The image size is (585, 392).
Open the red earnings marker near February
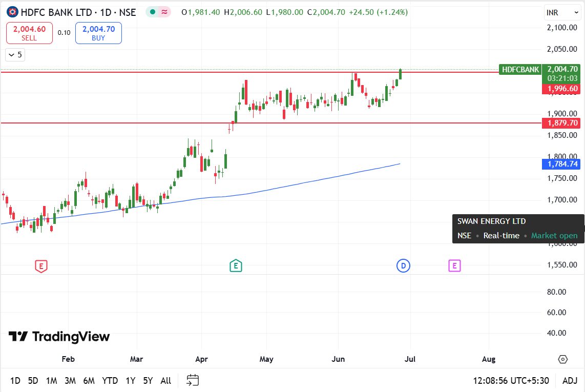coord(41,266)
